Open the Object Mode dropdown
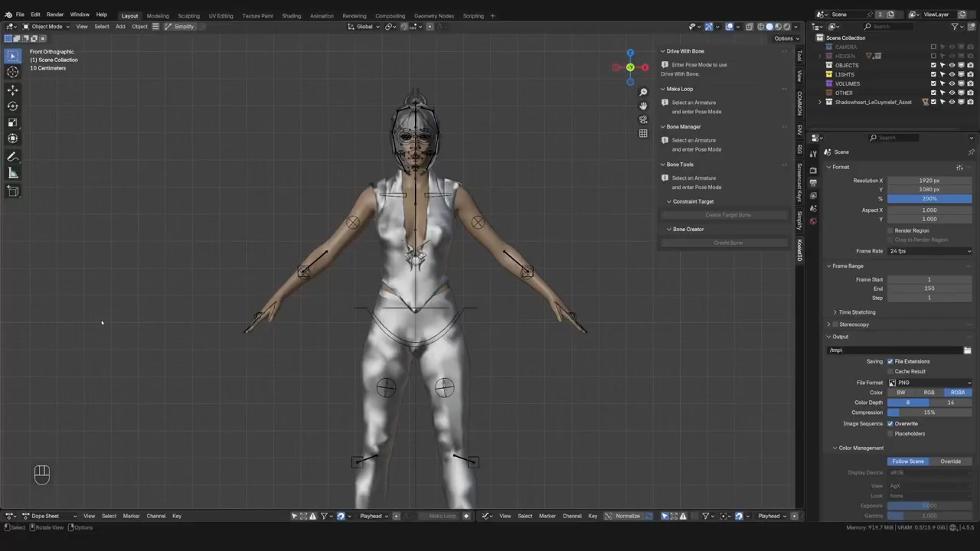The image size is (980, 551). click(x=46, y=27)
